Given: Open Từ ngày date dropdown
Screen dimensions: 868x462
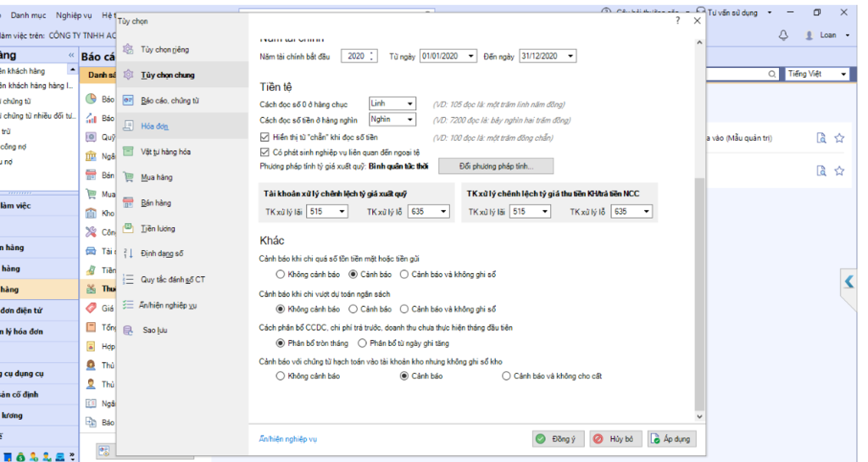Looking at the screenshot, I should 470,56.
